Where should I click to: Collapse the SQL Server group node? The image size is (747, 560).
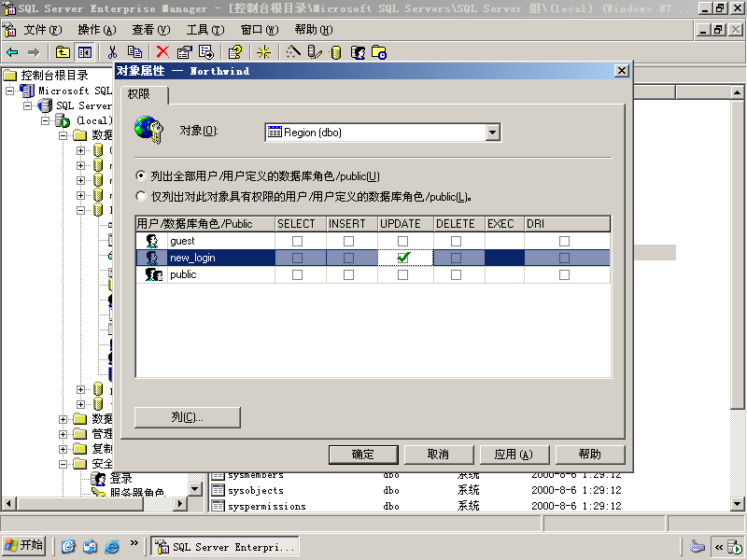28,105
